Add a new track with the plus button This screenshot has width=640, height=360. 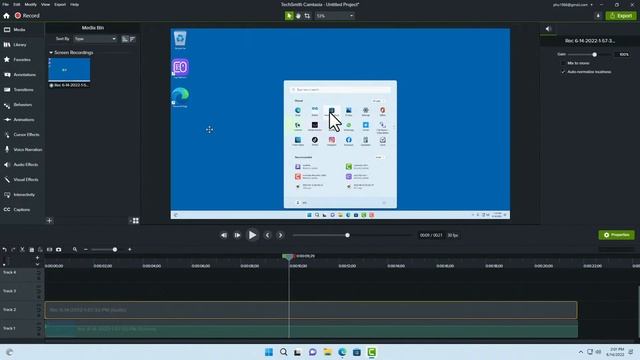tap(37, 258)
